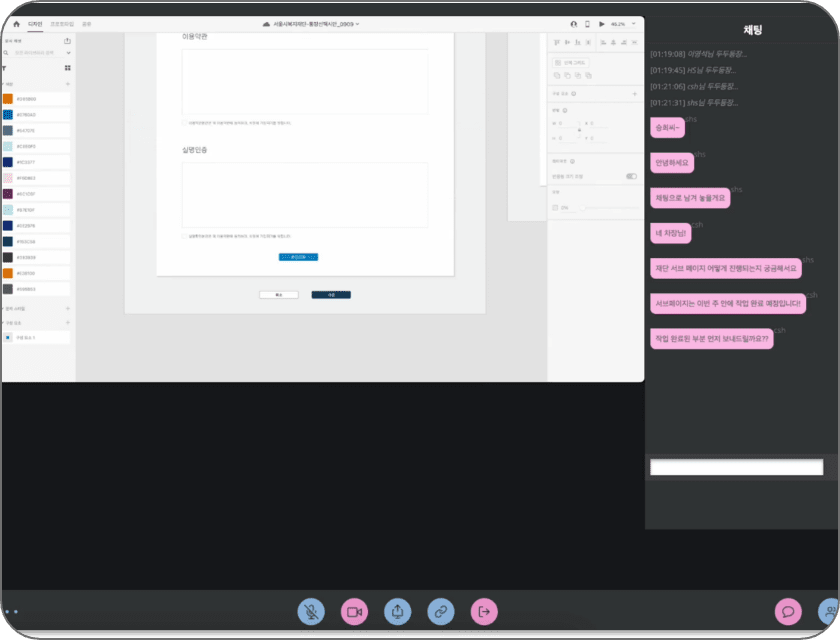Go to the home icon in Adobe XD
Viewport: 840px width, 640px height.
click(16, 24)
